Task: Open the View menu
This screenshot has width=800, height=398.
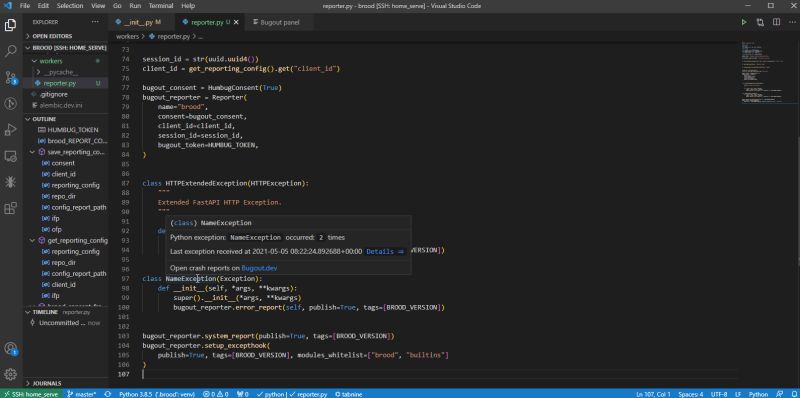Action: tap(98, 6)
